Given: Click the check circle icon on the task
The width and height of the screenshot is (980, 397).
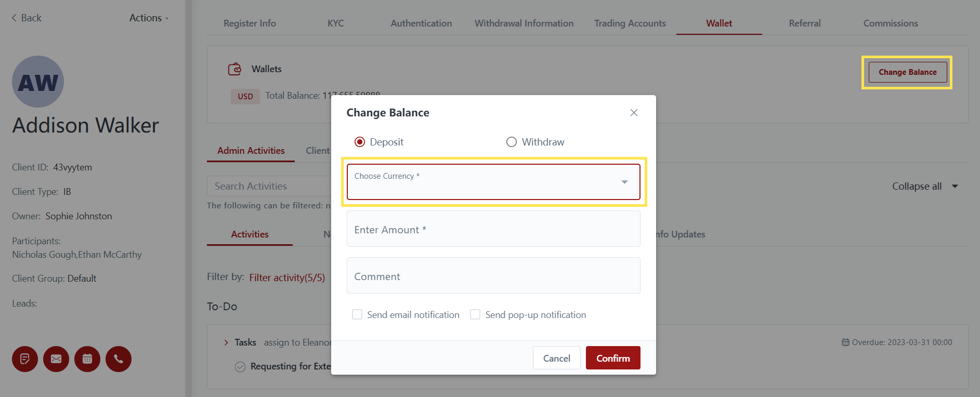Looking at the screenshot, I should click(240, 367).
